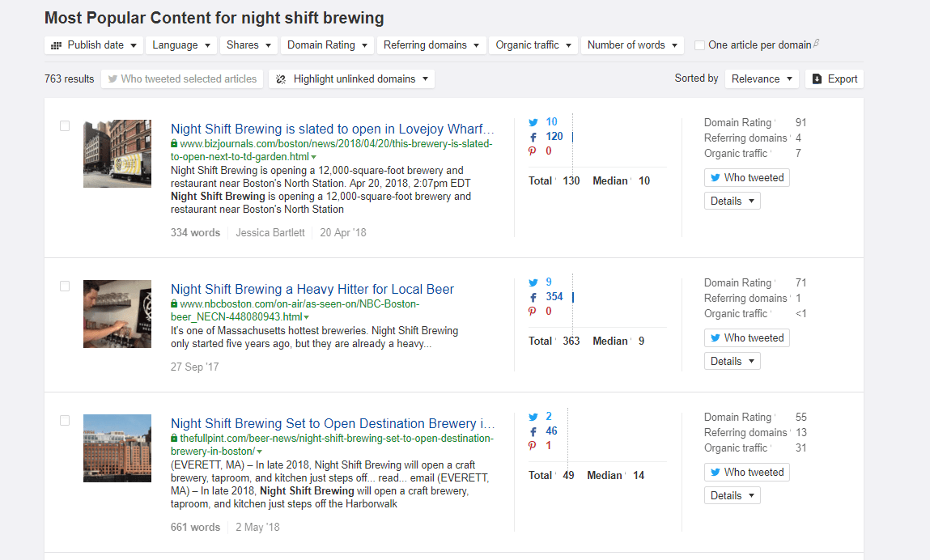Click the Export download icon
930x560 pixels.
coord(817,78)
